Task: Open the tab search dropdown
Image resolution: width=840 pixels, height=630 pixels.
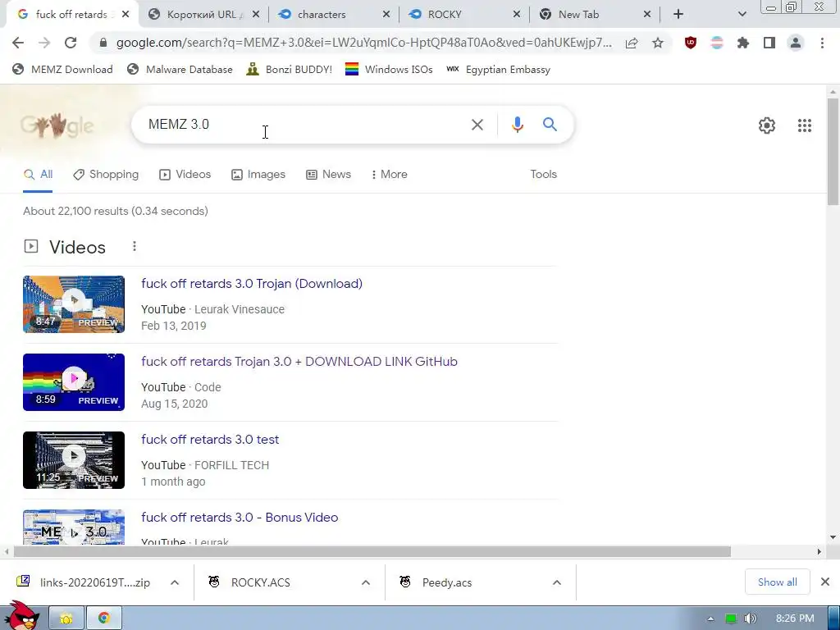Action: click(x=742, y=15)
